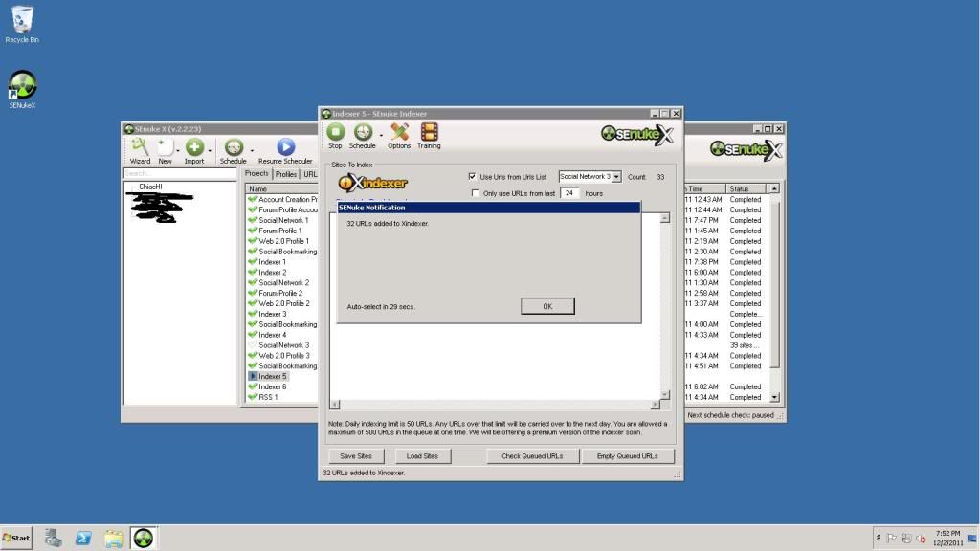Expand the Import dropdown arrow
Image resolution: width=980 pixels, height=551 pixels.
tap(210, 150)
